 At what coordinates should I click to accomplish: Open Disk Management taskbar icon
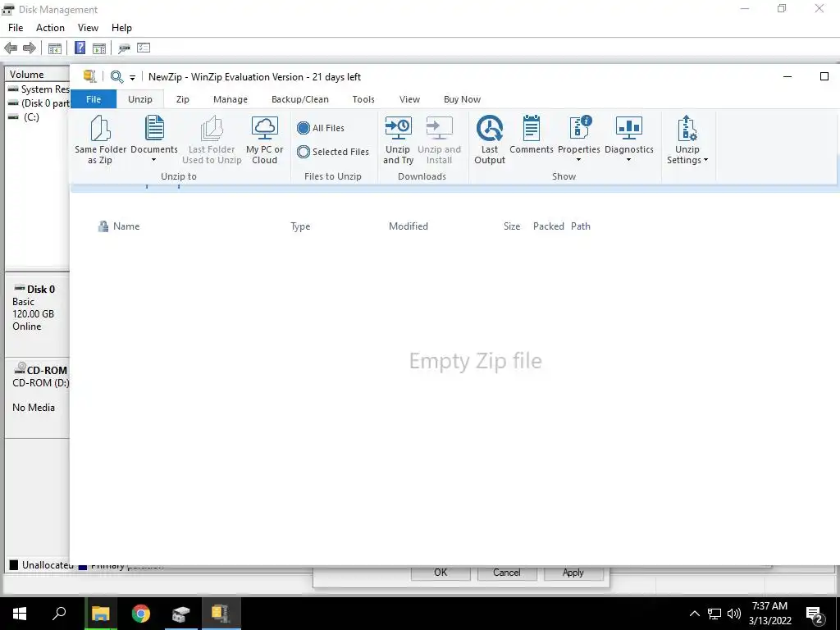tap(181, 614)
